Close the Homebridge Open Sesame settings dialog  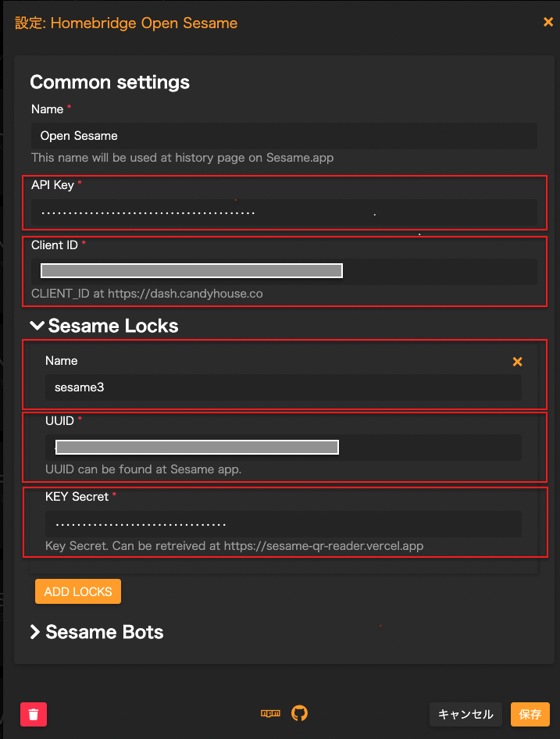tap(548, 22)
